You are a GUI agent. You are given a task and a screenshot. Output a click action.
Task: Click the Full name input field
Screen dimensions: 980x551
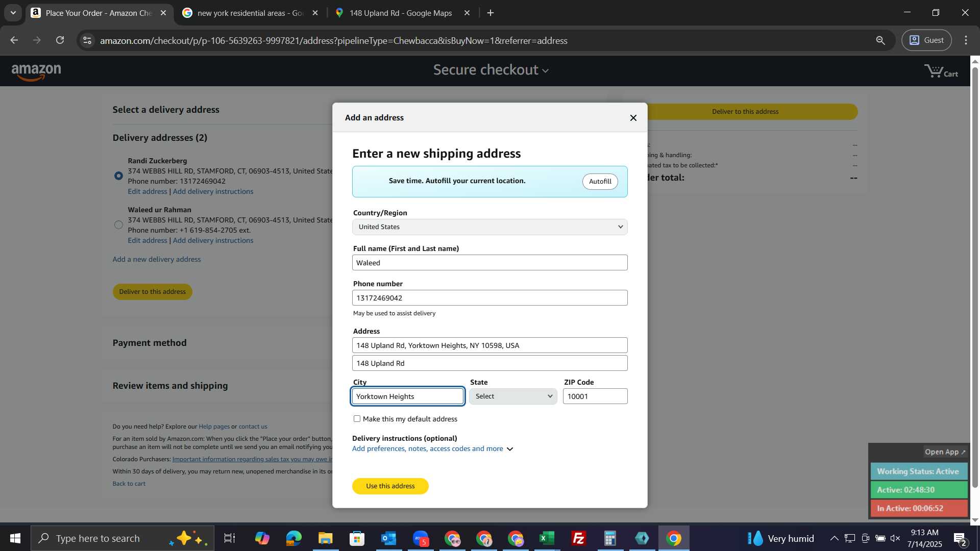click(489, 263)
